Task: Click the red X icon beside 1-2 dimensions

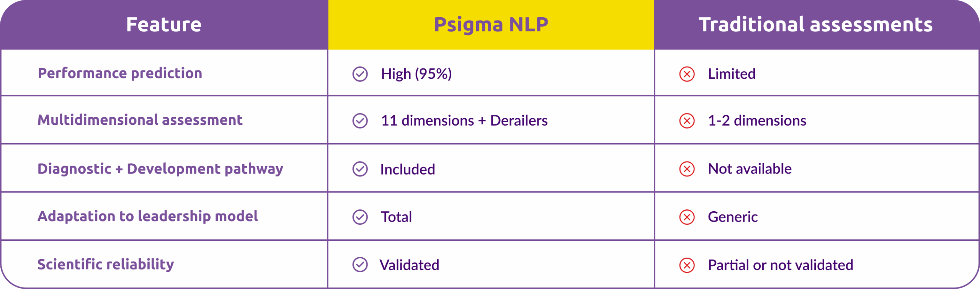Action: pyautogui.click(x=687, y=121)
